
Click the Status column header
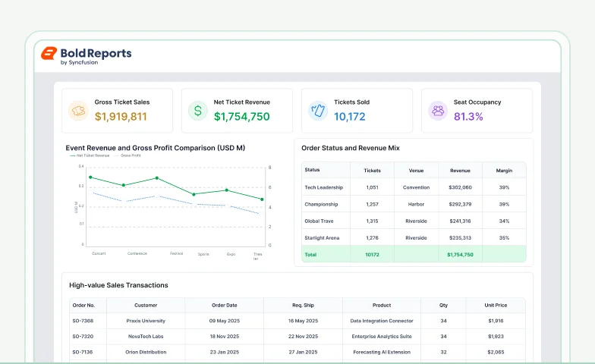pyautogui.click(x=312, y=170)
